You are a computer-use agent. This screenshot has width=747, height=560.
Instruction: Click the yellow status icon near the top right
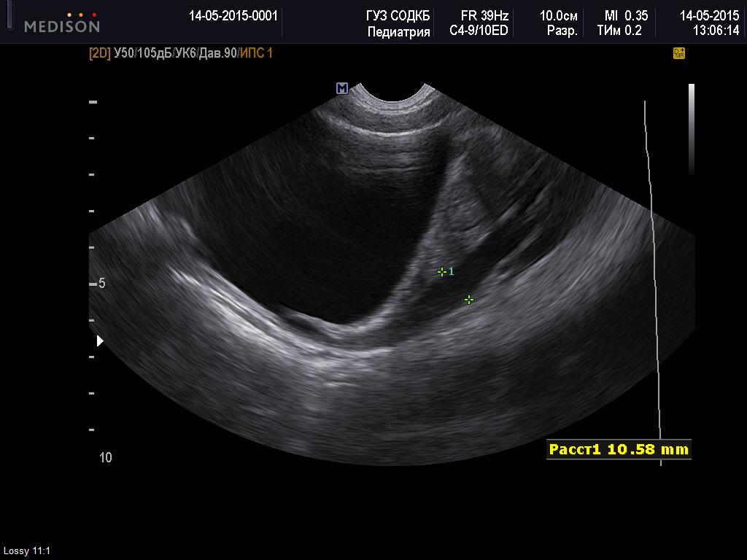click(x=678, y=53)
